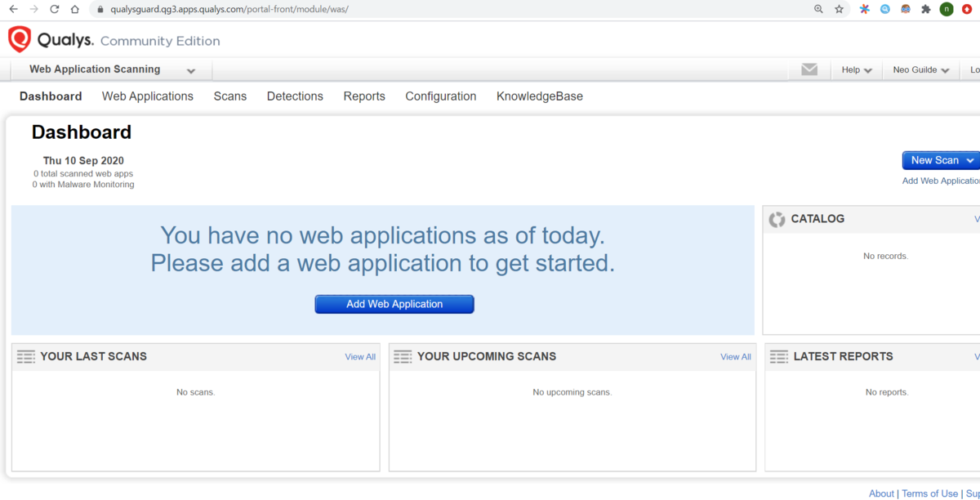Click the browser address bar URL

[x=229, y=9]
